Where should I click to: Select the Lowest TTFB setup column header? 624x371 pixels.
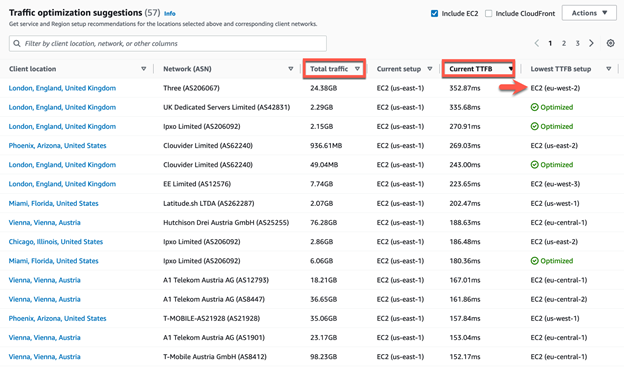(560, 69)
